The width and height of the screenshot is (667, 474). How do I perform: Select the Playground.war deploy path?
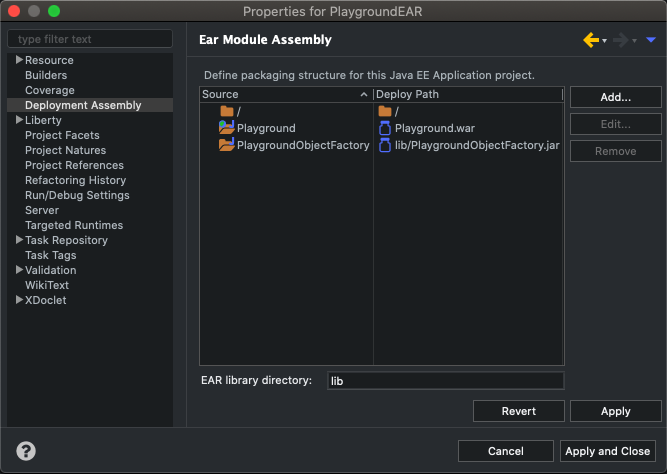435,128
